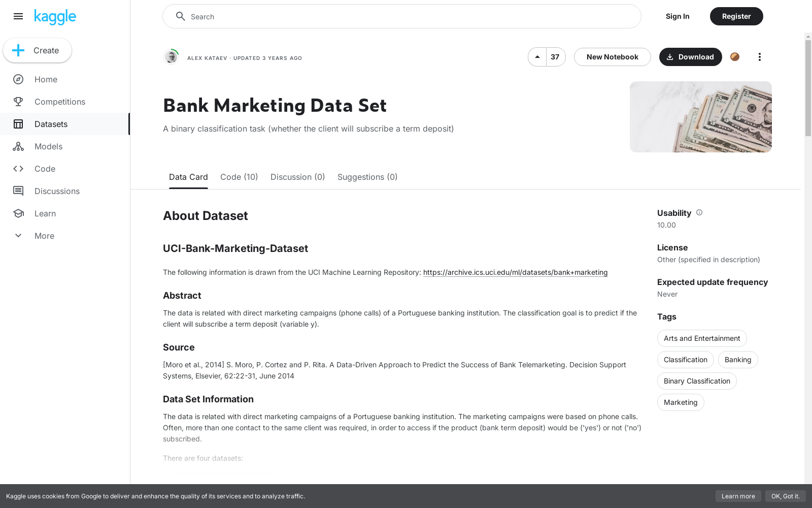The height and width of the screenshot is (508, 812).
Task: Open the hamburger menu
Action: point(18,16)
